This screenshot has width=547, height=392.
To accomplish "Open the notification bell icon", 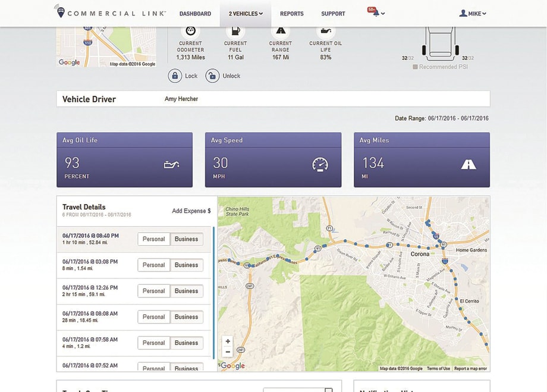I will (x=375, y=13).
